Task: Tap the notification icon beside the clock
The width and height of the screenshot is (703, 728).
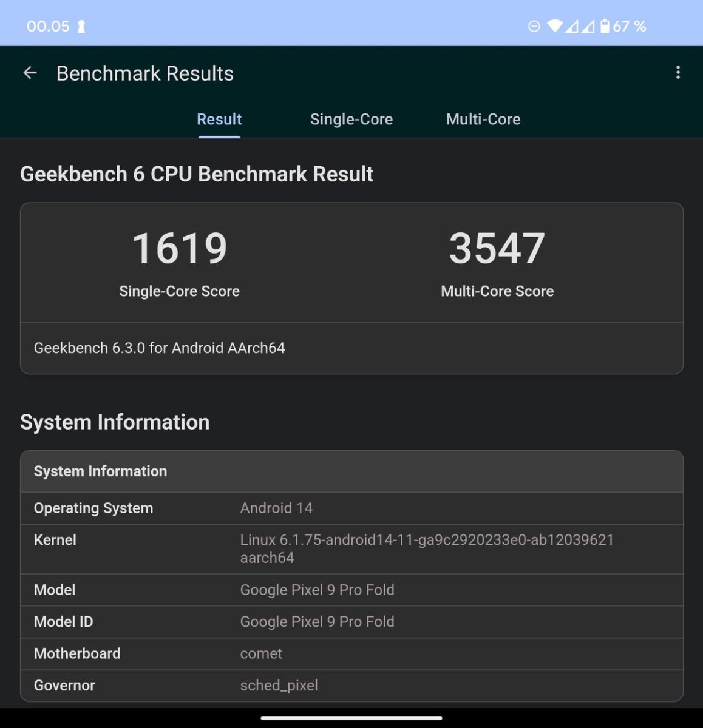Action: [x=81, y=27]
